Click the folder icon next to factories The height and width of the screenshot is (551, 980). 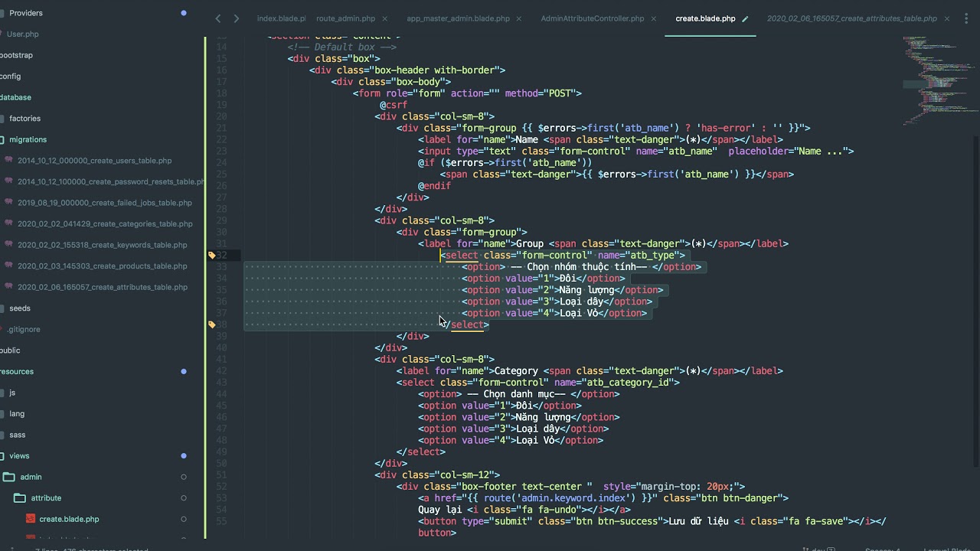pos(2,119)
